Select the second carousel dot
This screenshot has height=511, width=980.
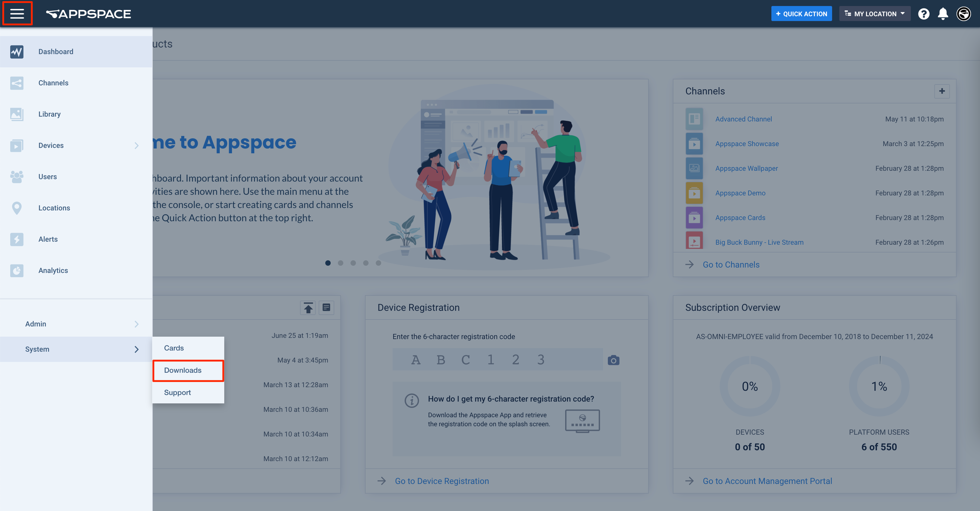tap(341, 263)
